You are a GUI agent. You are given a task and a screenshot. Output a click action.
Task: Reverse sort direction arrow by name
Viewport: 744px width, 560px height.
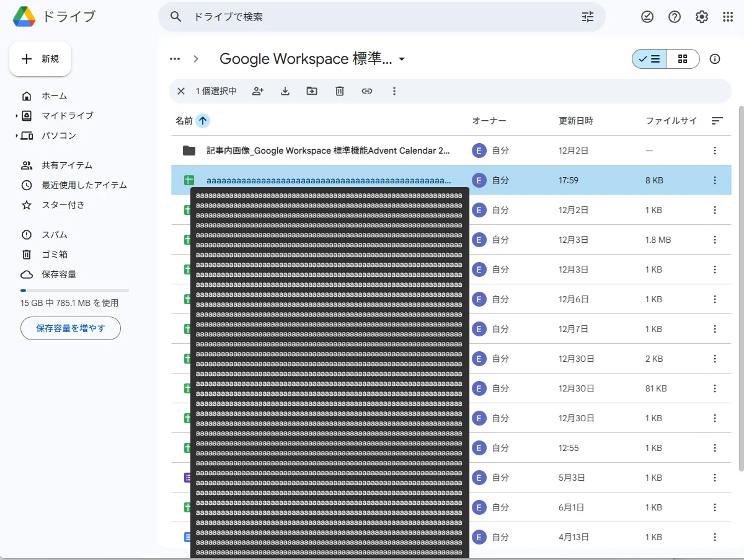(203, 121)
